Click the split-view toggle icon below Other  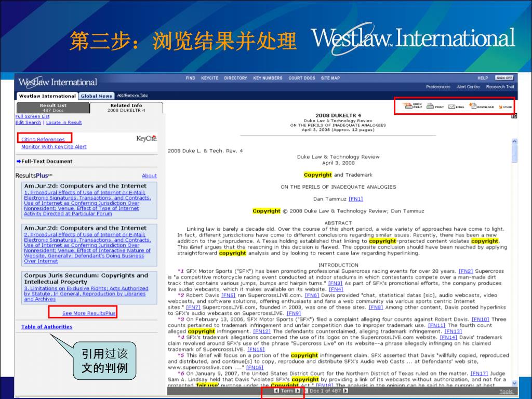click(514, 116)
